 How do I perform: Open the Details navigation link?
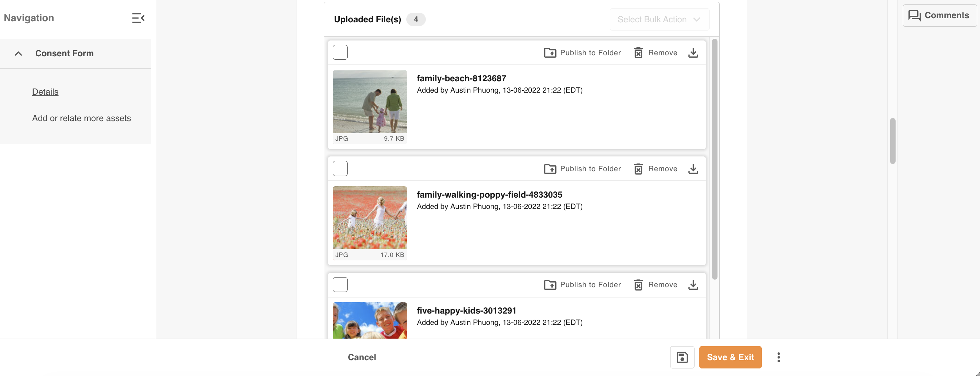[45, 92]
